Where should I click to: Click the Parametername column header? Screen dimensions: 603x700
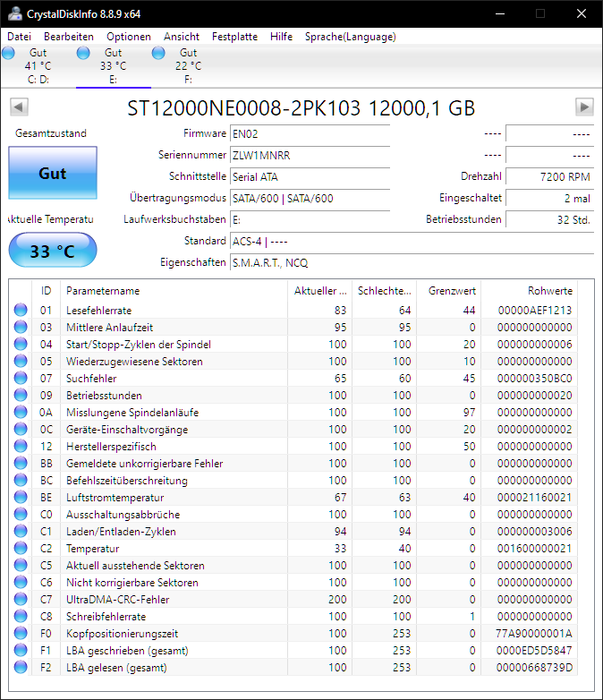click(x=174, y=291)
